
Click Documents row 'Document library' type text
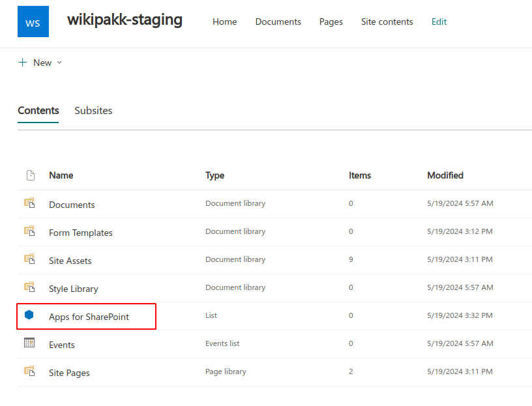click(235, 203)
